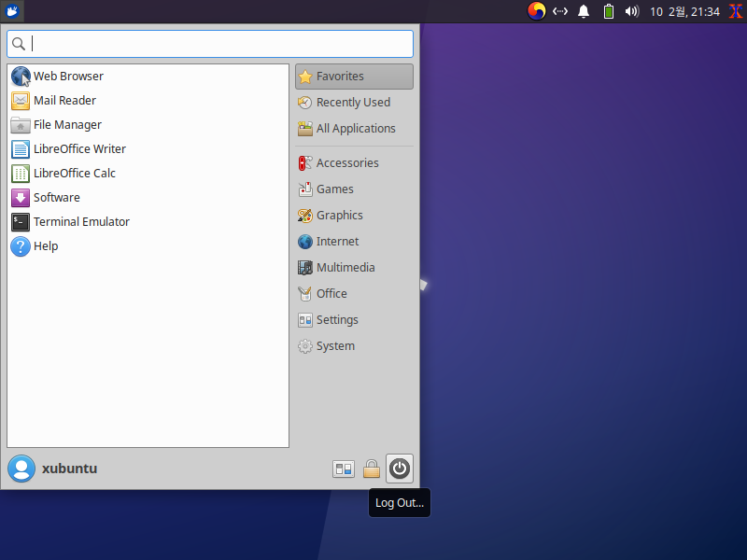Click the magnifier search icon
The height and width of the screenshot is (560, 747).
tap(19, 44)
